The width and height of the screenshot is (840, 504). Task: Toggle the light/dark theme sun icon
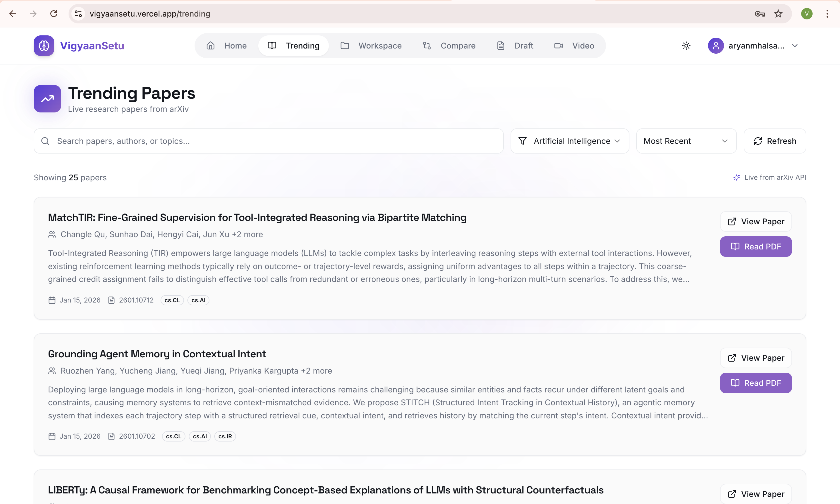[x=686, y=45]
